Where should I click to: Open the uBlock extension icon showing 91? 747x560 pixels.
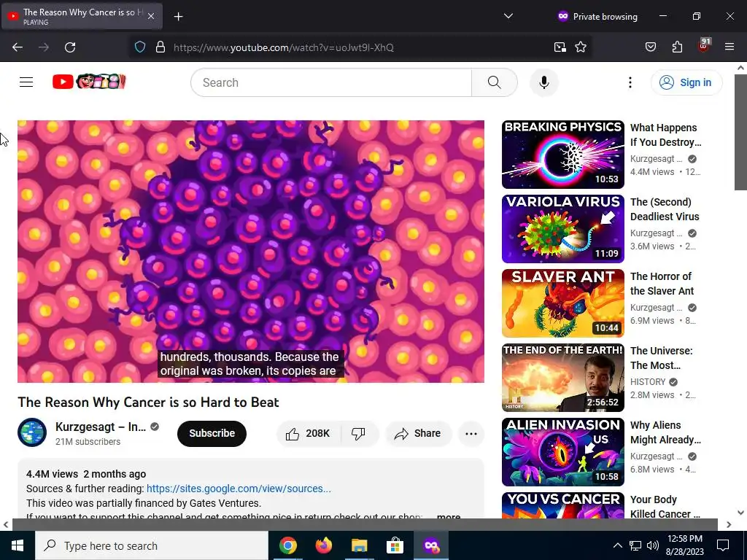click(x=704, y=46)
